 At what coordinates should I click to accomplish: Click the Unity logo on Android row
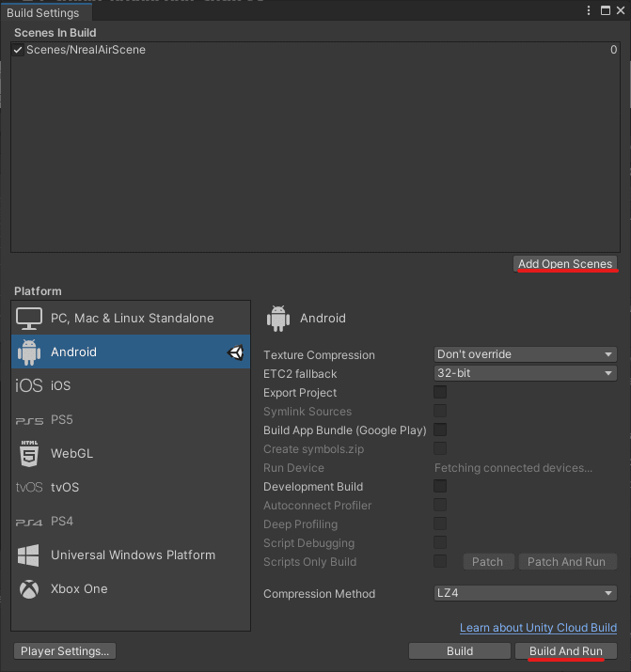235,352
